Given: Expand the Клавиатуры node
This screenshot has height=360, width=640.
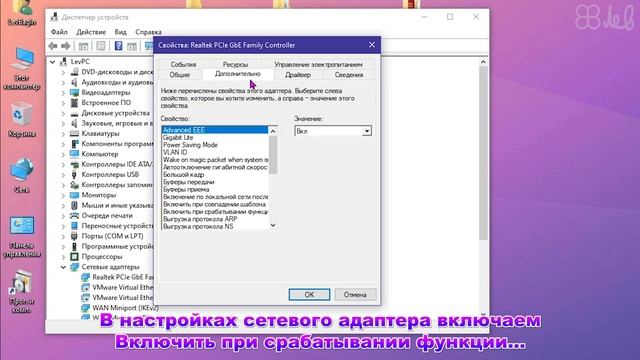Looking at the screenshot, I should (63, 134).
